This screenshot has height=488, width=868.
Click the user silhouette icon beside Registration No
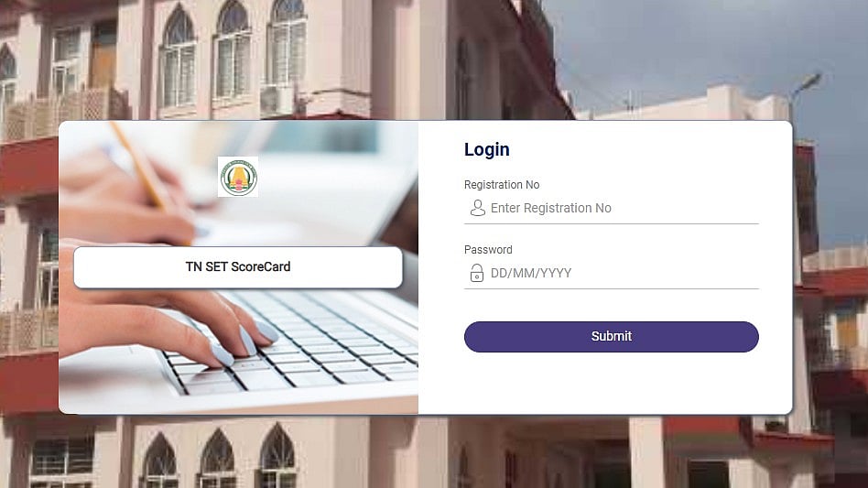point(477,208)
